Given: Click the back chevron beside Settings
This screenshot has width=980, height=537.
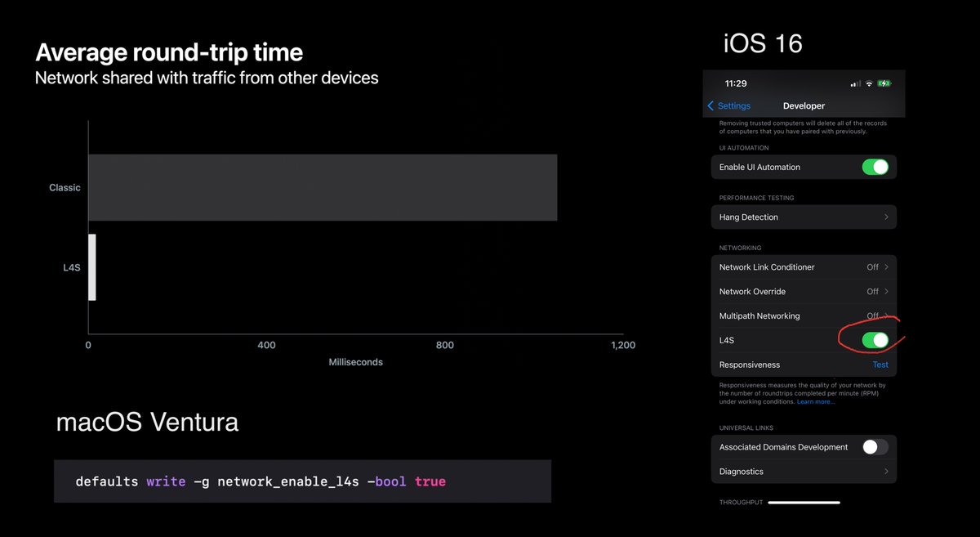Looking at the screenshot, I should click(x=710, y=106).
